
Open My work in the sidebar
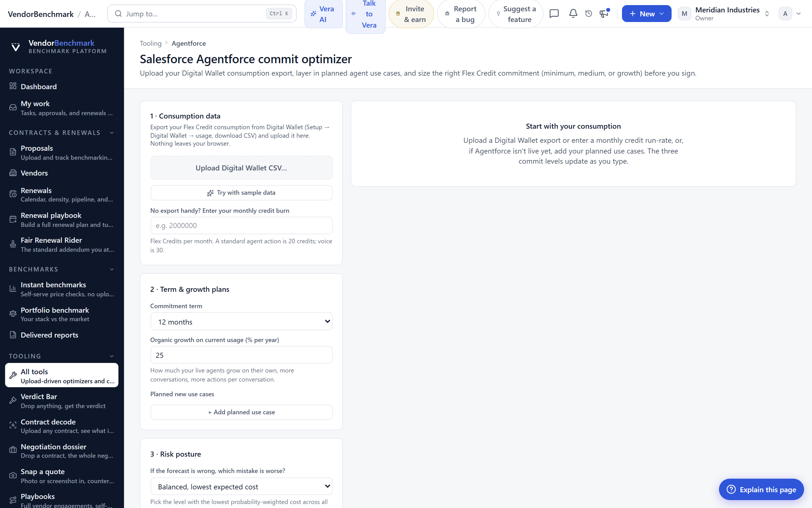point(62,108)
